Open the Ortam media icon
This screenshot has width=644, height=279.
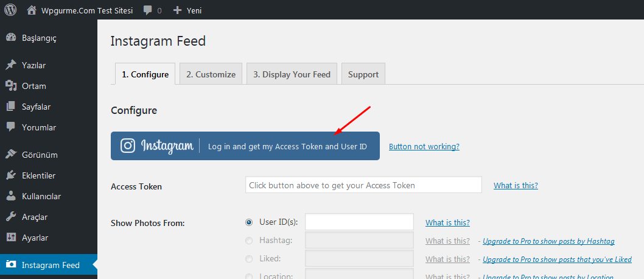[11, 86]
